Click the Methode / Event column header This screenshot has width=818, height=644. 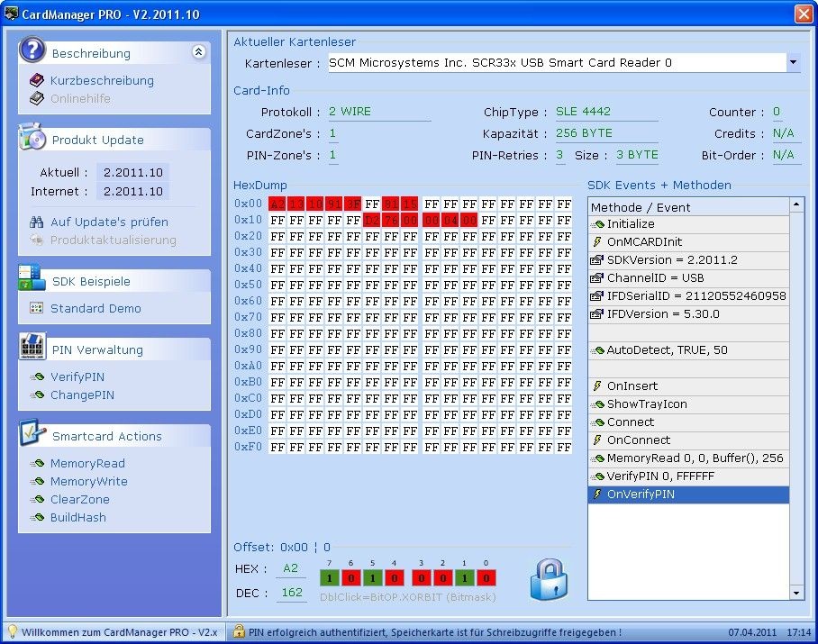tap(641, 207)
